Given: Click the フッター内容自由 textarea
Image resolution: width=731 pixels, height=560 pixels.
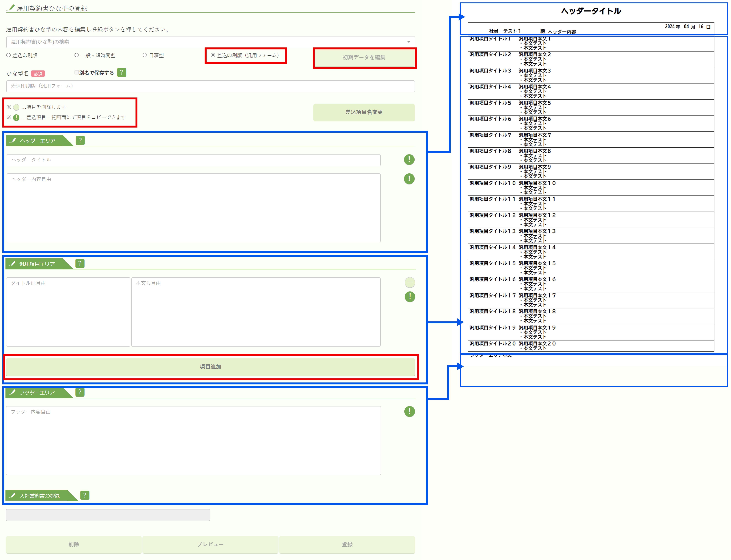Looking at the screenshot, I should coord(193,441).
